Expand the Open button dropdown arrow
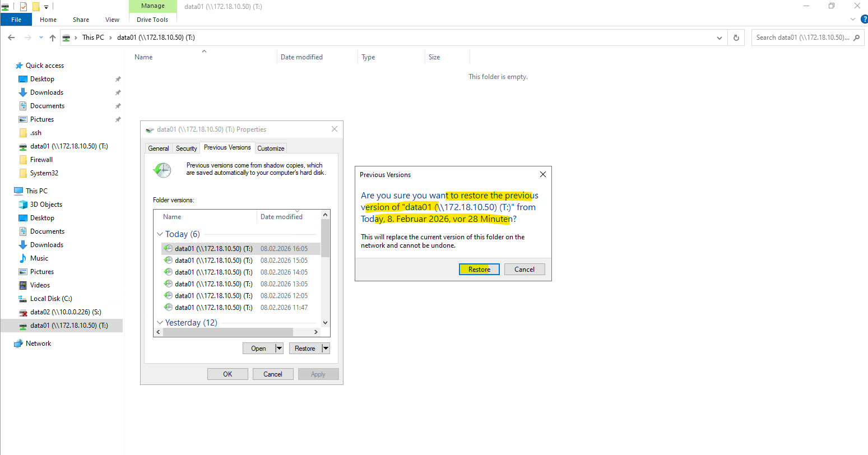868x455 pixels. click(279, 349)
